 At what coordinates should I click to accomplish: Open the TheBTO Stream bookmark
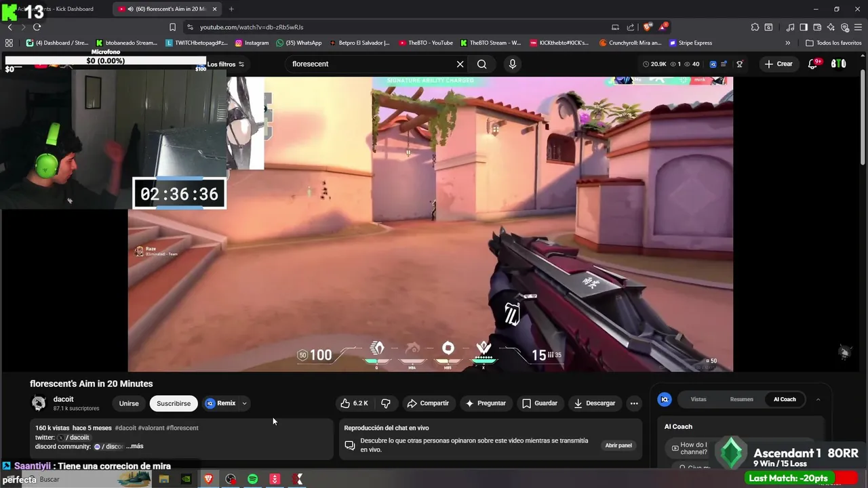click(490, 43)
